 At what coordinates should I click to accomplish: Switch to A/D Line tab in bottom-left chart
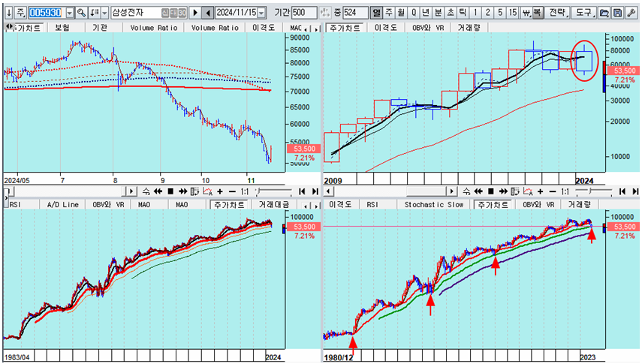tap(62, 204)
